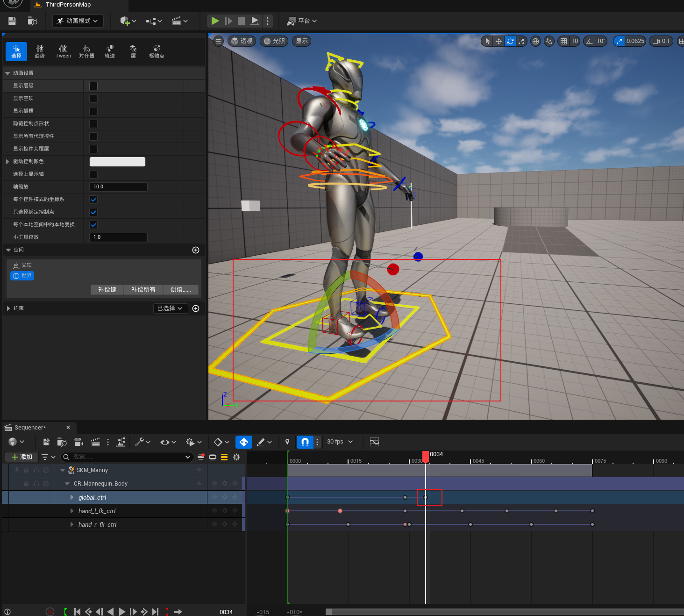Toggle scale snapping icon next to 0.0625
Image resolution: width=684 pixels, height=616 pixels.
click(x=619, y=41)
